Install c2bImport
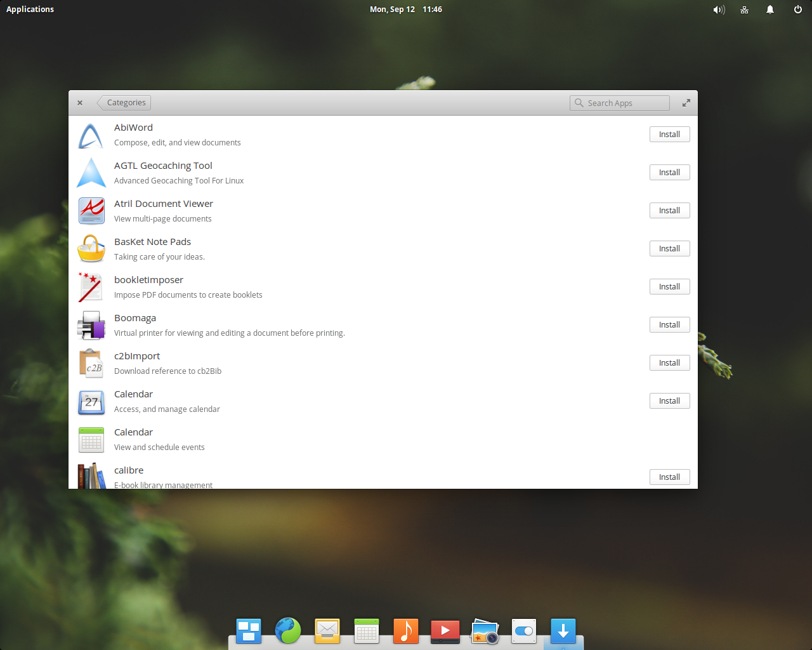This screenshot has width=812, height=650. [x=669, y=363]
